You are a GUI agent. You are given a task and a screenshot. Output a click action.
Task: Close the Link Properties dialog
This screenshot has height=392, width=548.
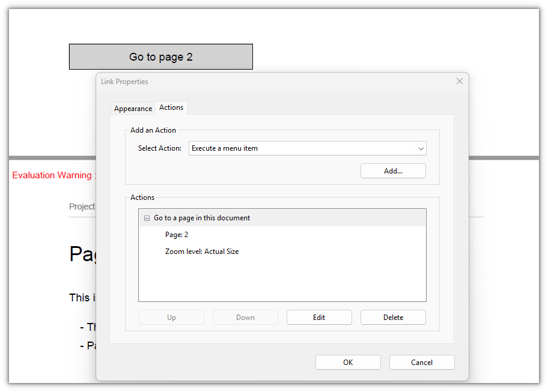point(460,81)
